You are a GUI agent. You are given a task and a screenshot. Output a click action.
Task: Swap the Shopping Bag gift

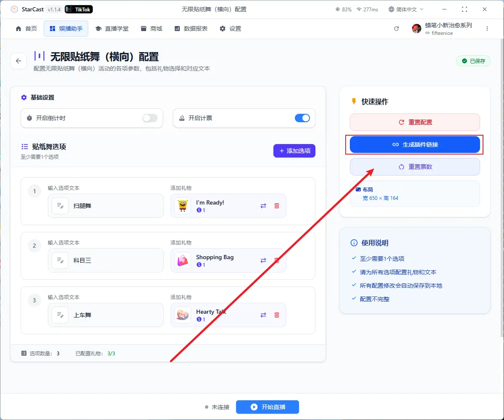263,260
